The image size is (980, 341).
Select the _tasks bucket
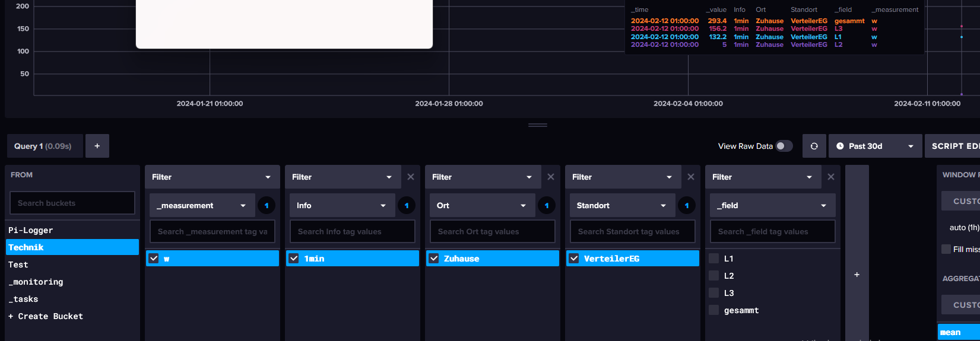(x=72, y=299)
